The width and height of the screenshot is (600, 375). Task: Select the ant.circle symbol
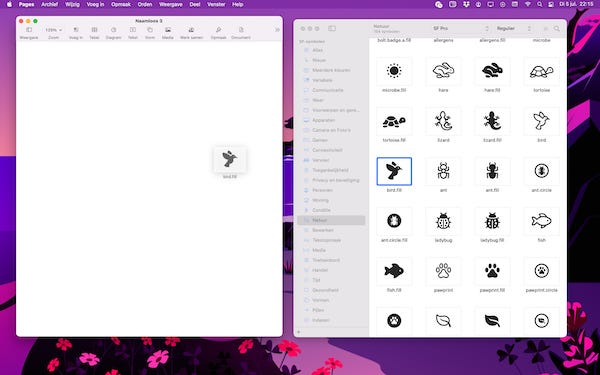point(541,171)
